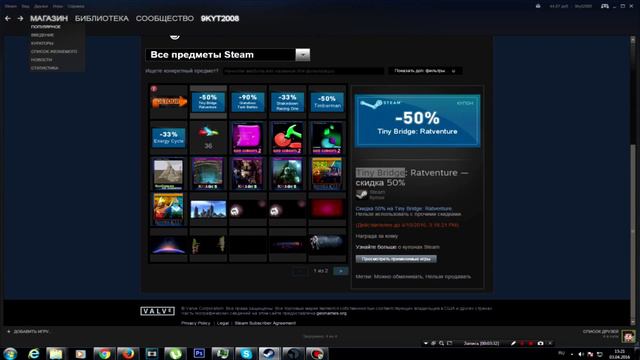Screen dimensions: 640x360
Task: Select the -90% coupon in inventory
Action: pyautogui.click(x=247, y=102)
